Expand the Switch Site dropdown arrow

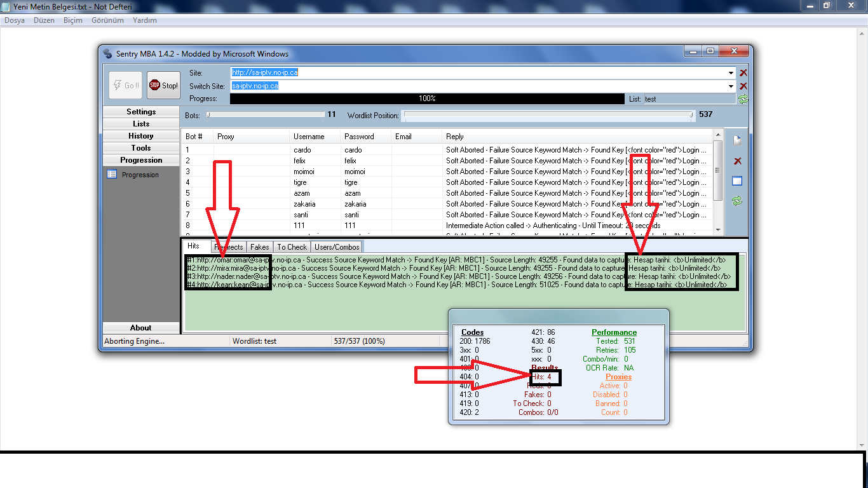[731, 86]
